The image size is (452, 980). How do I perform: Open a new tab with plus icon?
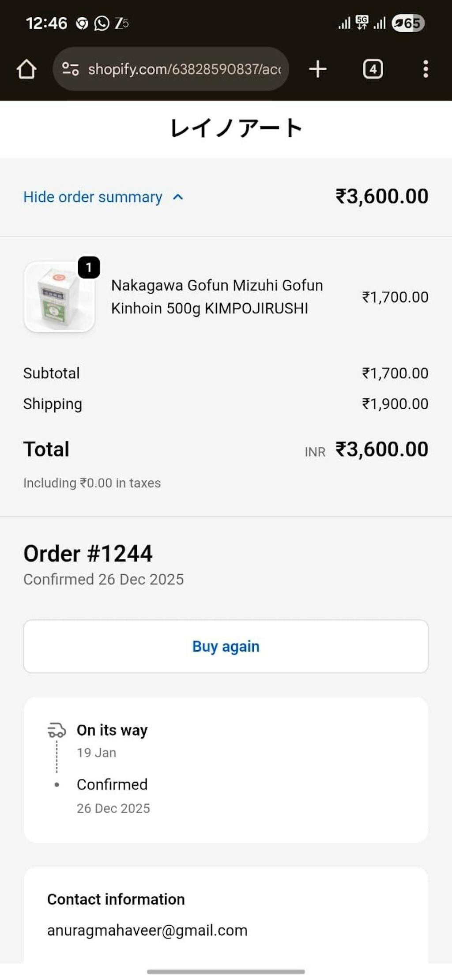[x=317, y=69]
